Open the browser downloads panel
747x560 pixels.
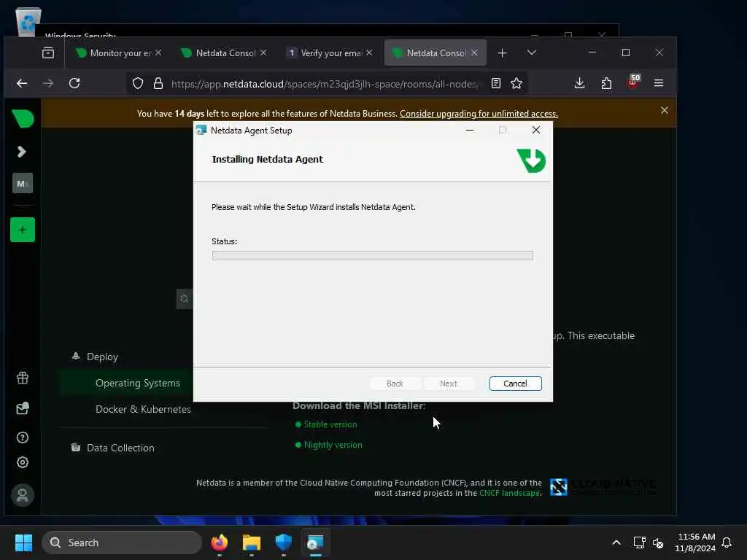pyautogui.click(x=579, y=83)
